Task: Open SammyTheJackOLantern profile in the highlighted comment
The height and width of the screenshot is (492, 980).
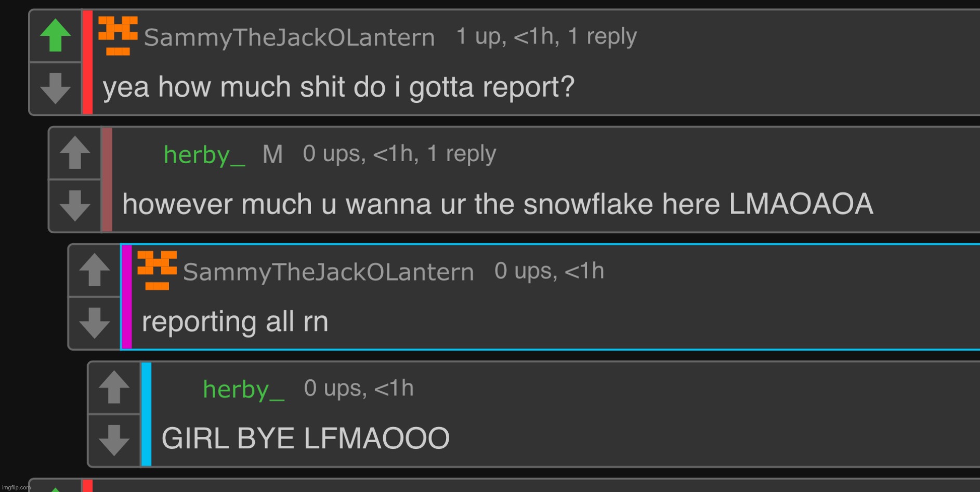Action: click(329, 272)
